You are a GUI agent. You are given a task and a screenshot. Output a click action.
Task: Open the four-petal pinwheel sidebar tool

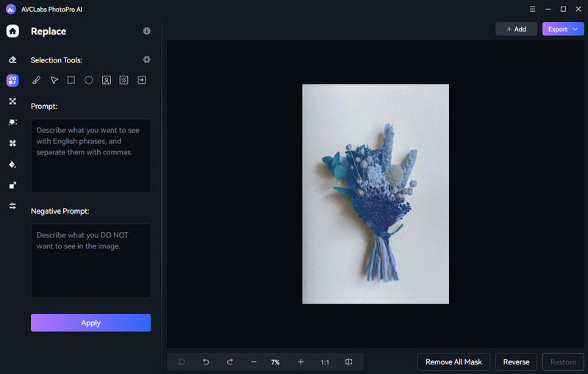12,143
